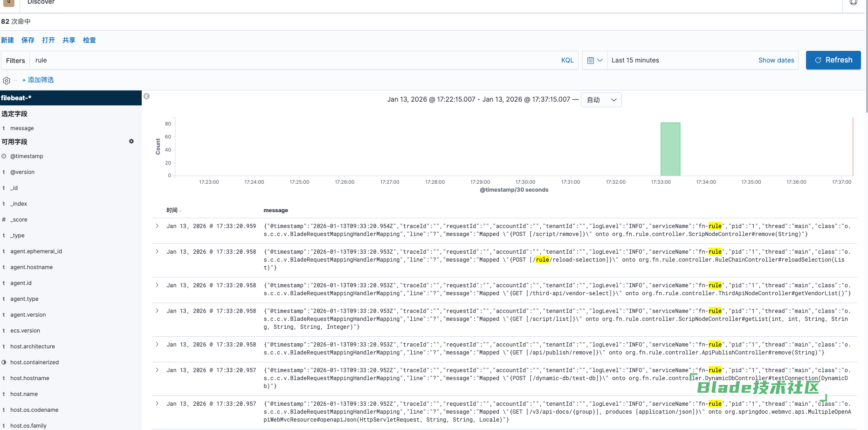Toggle KQL query language option

(567, 61)
